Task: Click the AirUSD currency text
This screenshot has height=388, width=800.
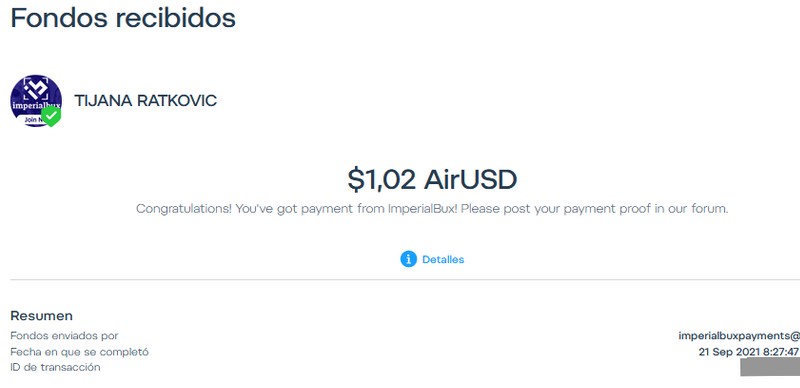Action: click(x=470, y=180)
